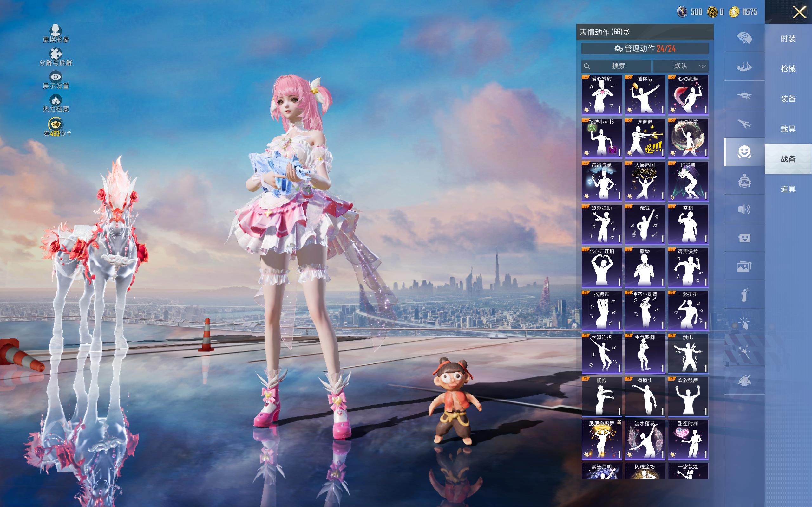Open the speaker voice pack category
The width and height of the screenshot is (812, 507).
[x=744, y=209]
